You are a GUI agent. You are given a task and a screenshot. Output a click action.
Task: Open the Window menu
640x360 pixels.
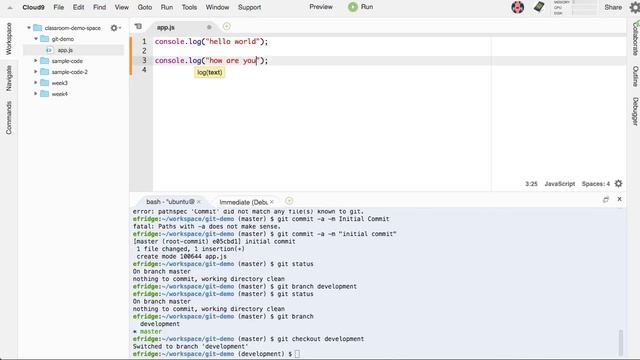(217, 7)
